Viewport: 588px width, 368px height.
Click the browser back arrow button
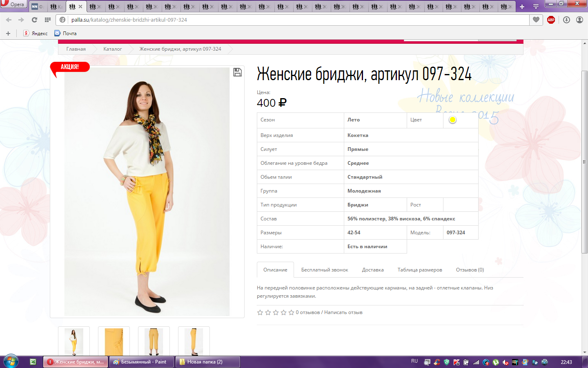coord(9,20)
